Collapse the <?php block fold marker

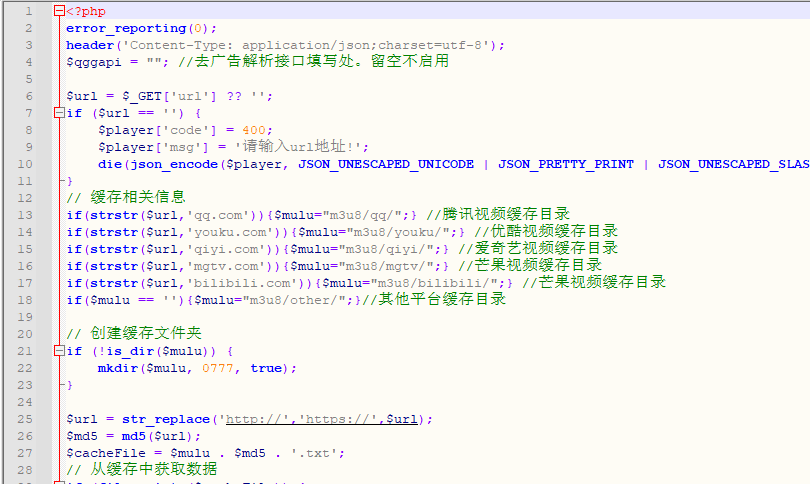click(59, 11)
